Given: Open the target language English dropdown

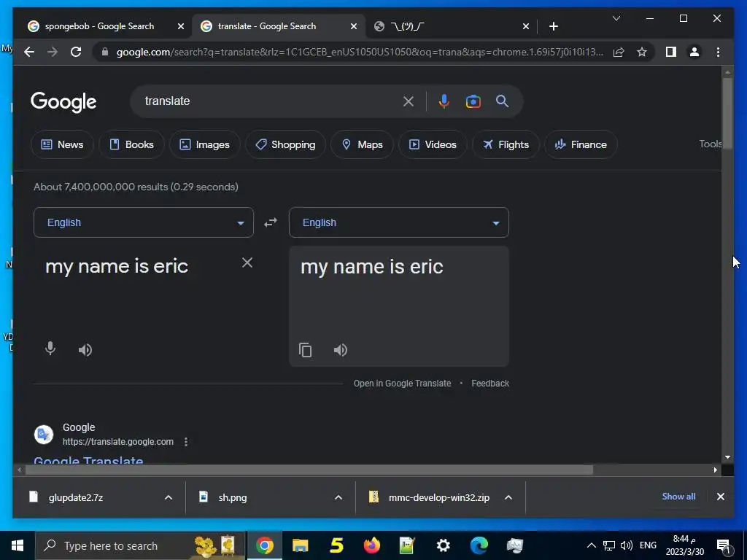Looking at the screenshot, I should (x=399, y=222).
